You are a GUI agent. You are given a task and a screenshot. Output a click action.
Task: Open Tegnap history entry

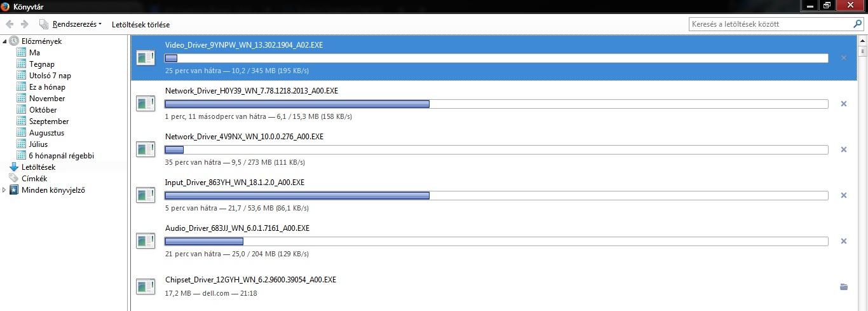[x=42, y=64]
